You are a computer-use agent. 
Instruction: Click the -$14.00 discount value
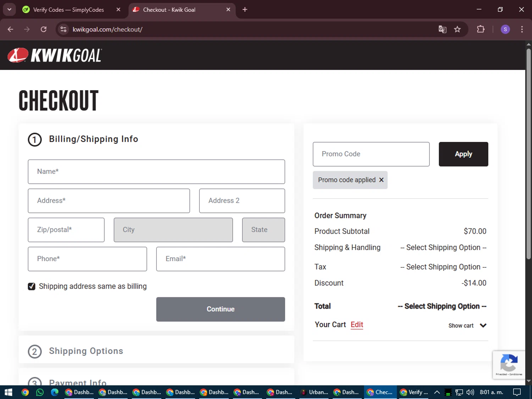[x=474, y=283]
